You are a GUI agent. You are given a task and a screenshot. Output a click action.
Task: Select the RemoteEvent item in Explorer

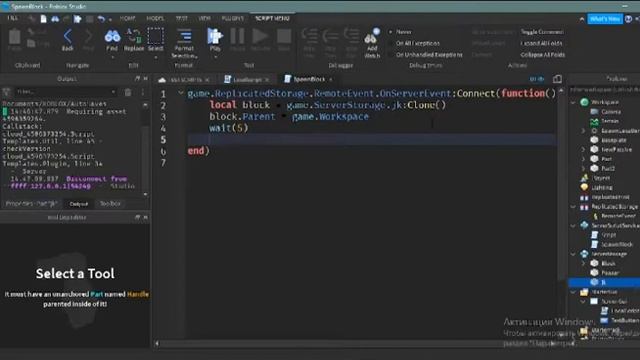[614, 216]
